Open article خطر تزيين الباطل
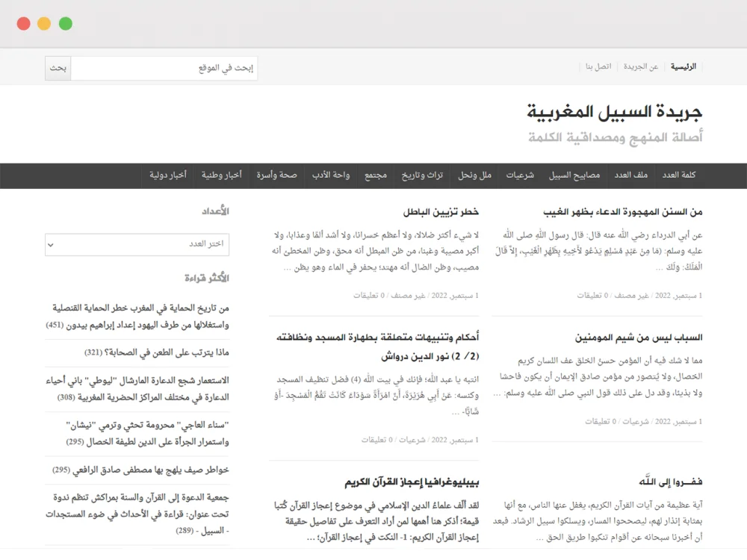747x560 pixels. (x=441, y=212)
